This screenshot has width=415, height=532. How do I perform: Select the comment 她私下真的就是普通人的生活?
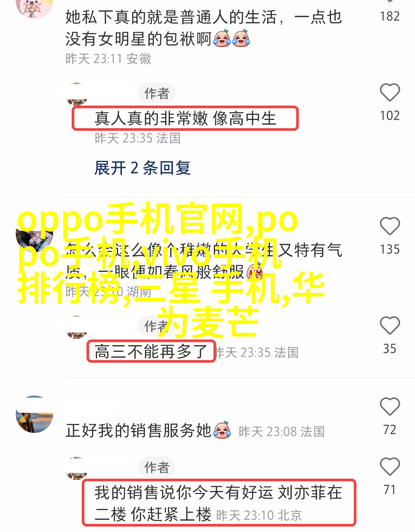tap(203, 28)
